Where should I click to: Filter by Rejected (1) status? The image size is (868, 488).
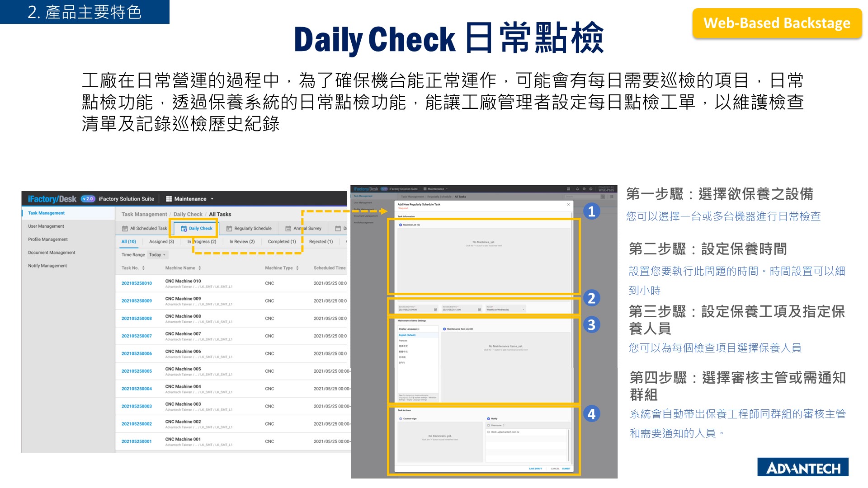(x=321, y=242)
